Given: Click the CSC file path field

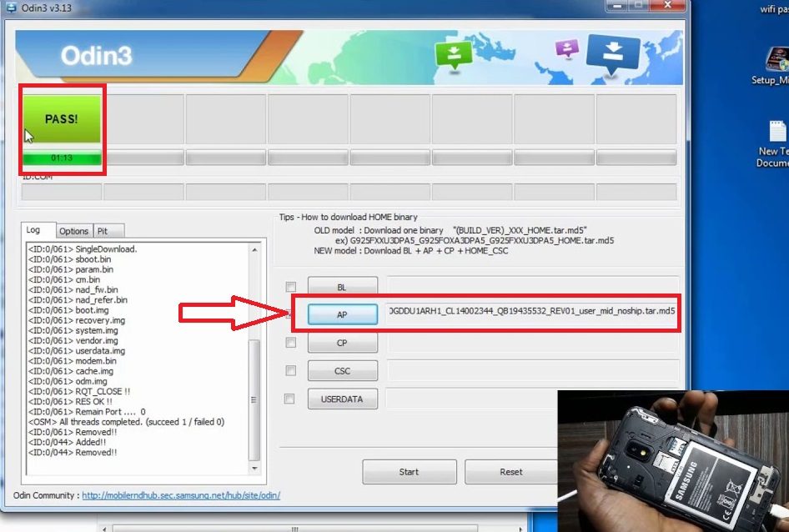Looking at the screenshot, I should click(x=532, y=371).
